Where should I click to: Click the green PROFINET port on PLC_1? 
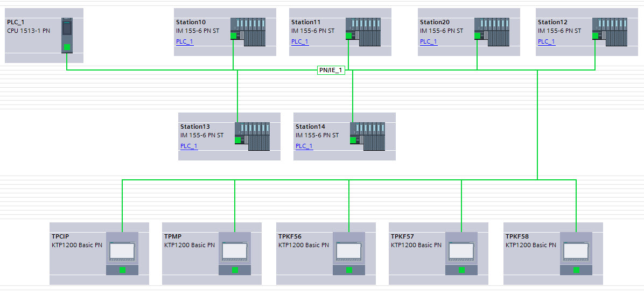pyautogui.click(x=67, y=47)
